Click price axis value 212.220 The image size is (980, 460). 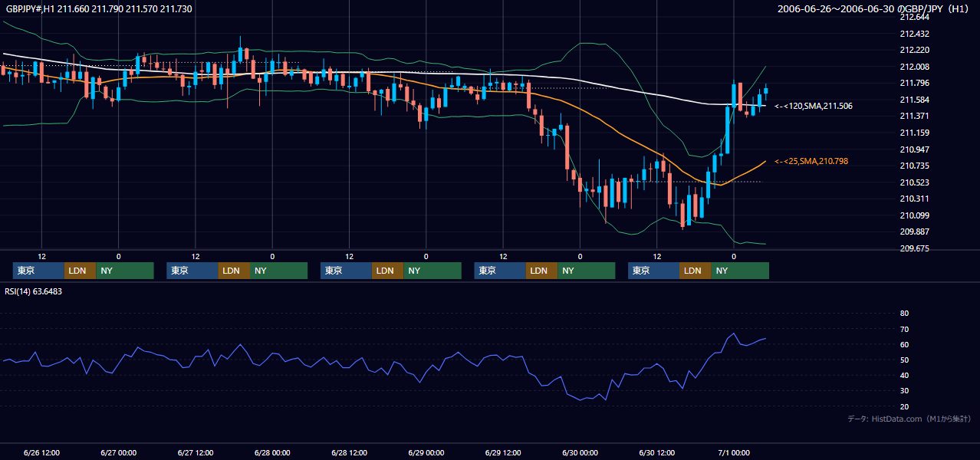tap(916, 50)
